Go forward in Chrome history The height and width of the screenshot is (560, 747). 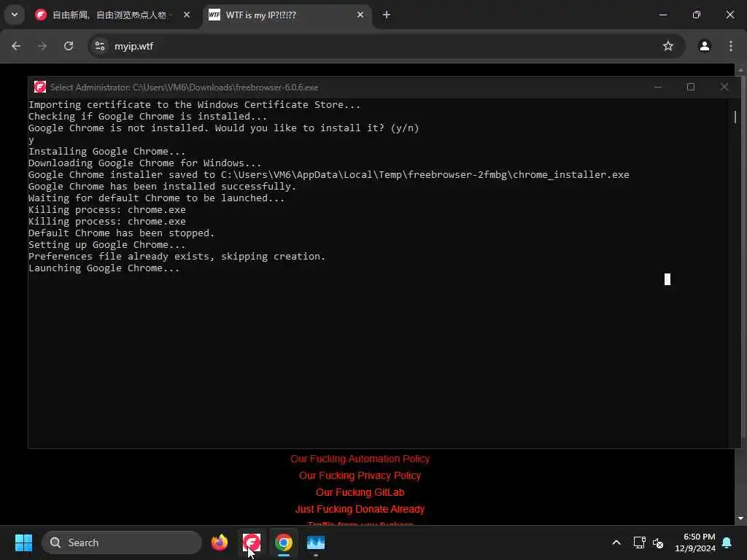(42, 46)
